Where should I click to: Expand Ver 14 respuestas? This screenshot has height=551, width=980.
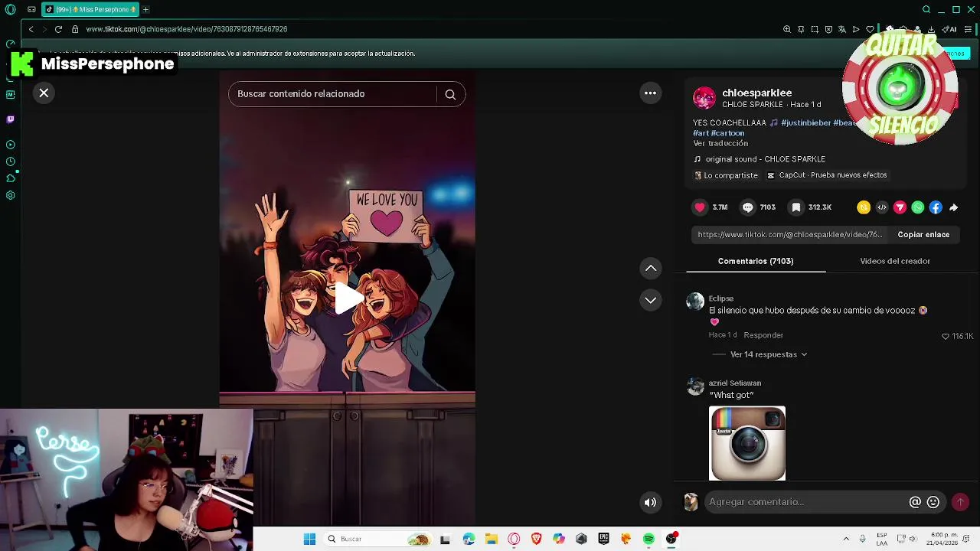(768, 354)
